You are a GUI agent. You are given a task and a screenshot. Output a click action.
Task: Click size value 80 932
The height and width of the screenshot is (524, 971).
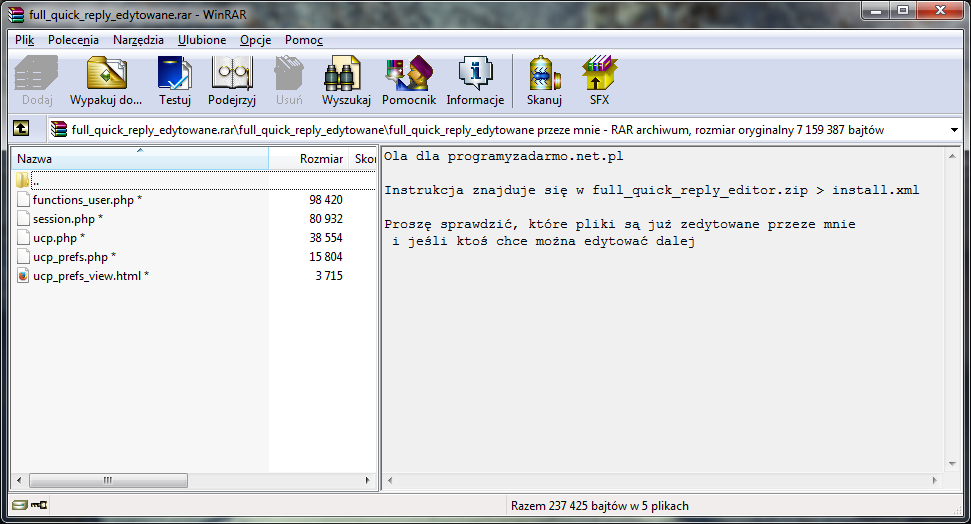tap(326, 219)
